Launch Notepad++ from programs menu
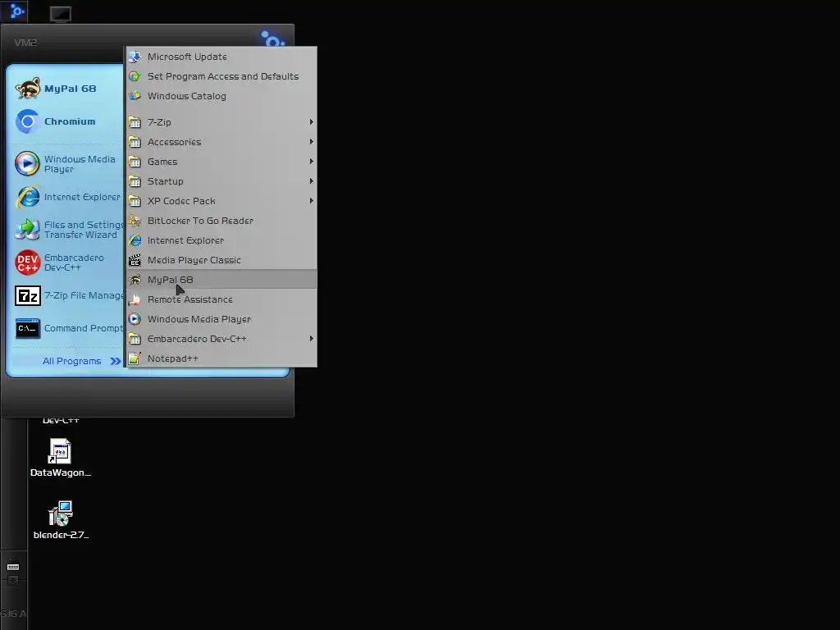This screenshot has width=840, height=630. (221, 358)
